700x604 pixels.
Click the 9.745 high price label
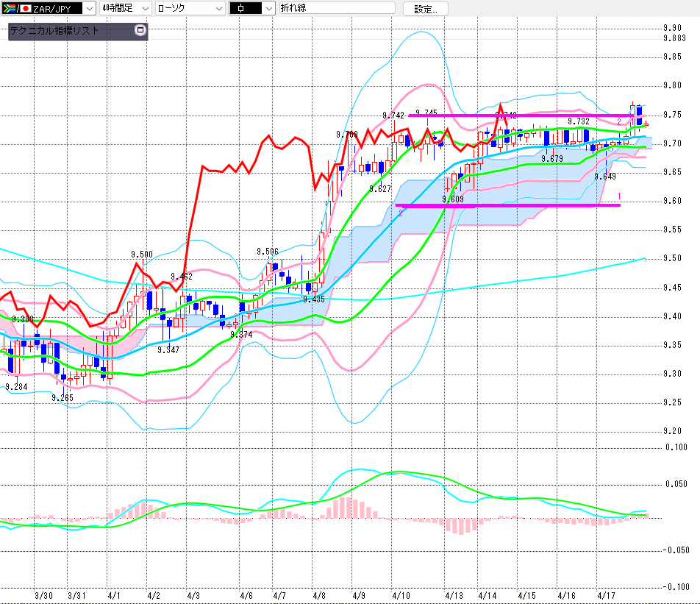pyautogui.click(x=426, y=113)
